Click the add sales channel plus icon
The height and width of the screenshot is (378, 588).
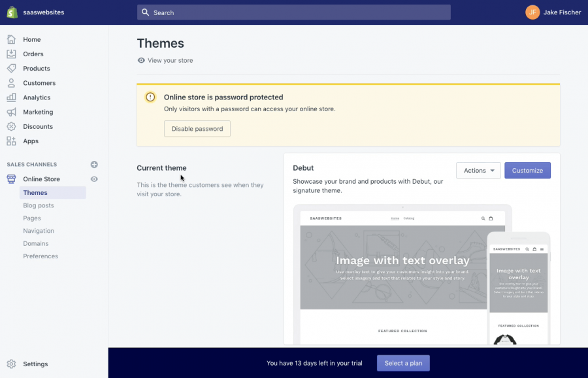pos(94,164)
